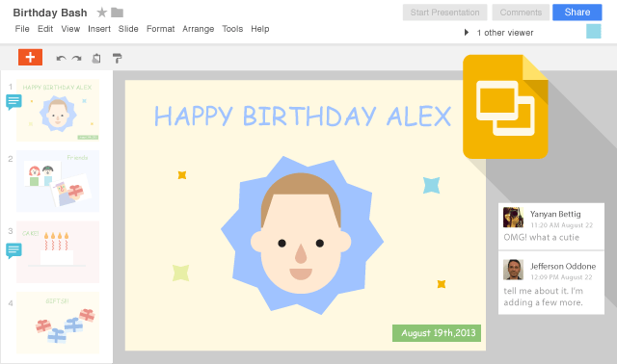
Task: Select the lower-right orange star shape
Action: tap(442, 284)
